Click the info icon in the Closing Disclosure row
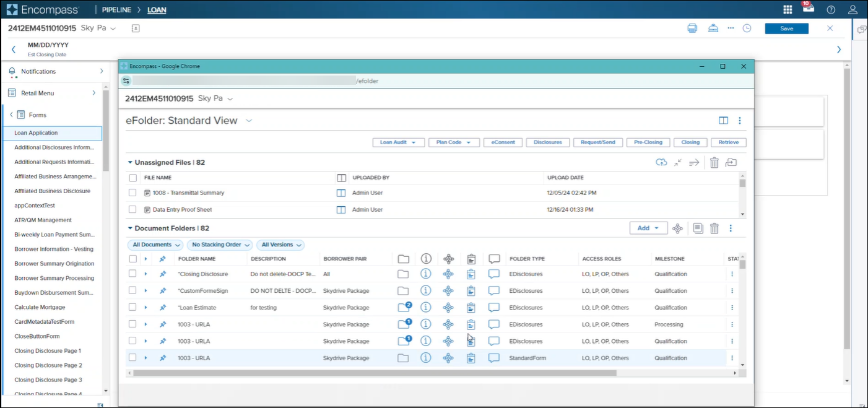The width and height of the screenshot is (868, 408). tap(426, 274)
